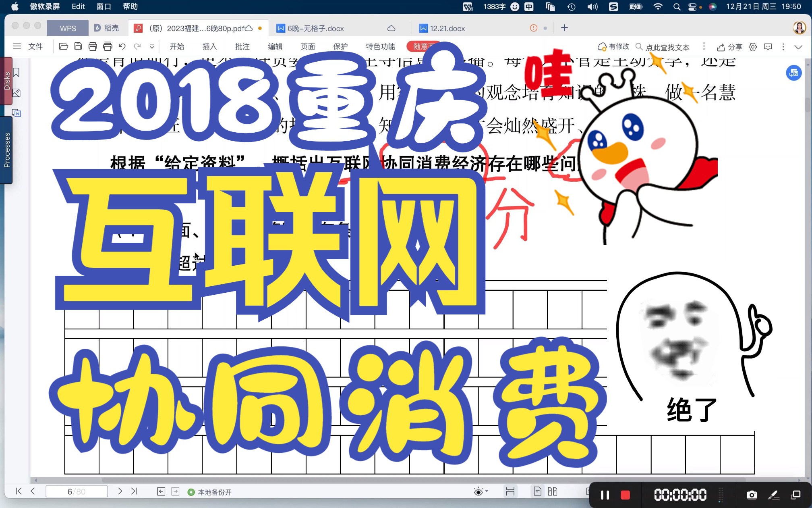Open macOS Spotlight search icon

pyautogui.click(x=677, y=6)
